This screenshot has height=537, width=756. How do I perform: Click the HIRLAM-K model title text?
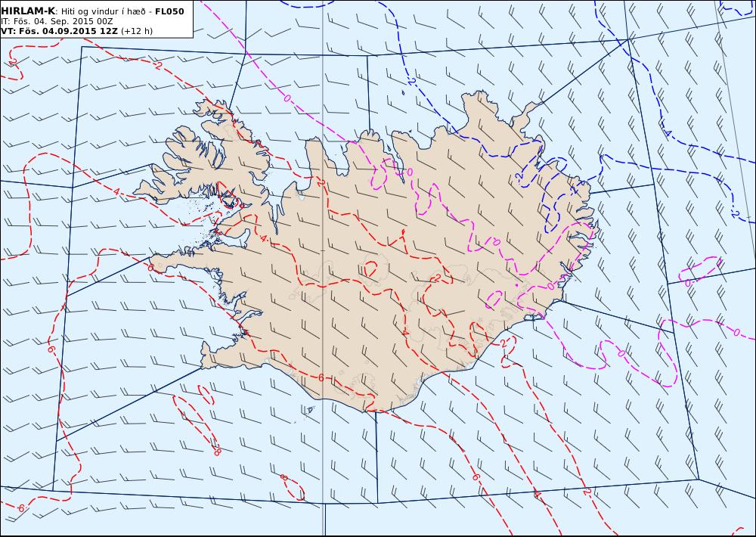coord(28,11)
